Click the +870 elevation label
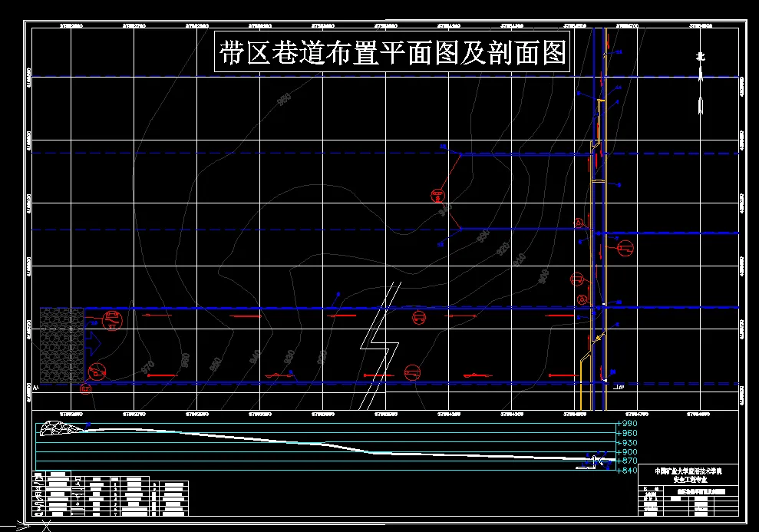 [x=627, y=461]
